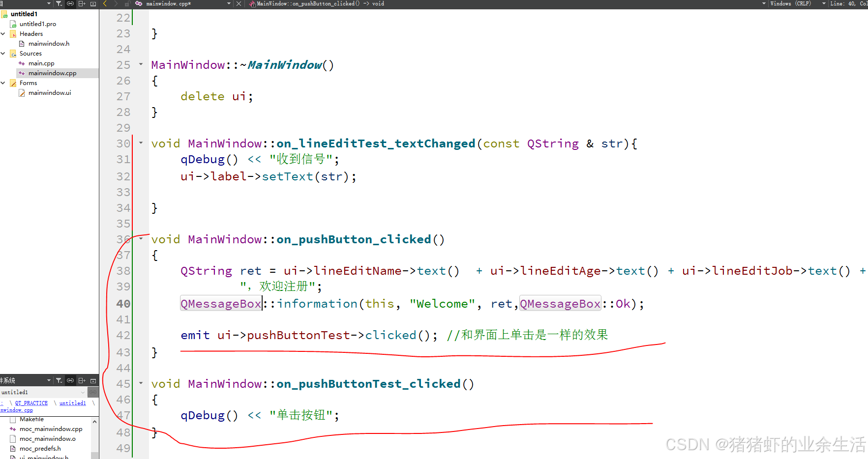868x459 pixels.
Task: Collapse the Sources folder
Action: tap(3, 54)
